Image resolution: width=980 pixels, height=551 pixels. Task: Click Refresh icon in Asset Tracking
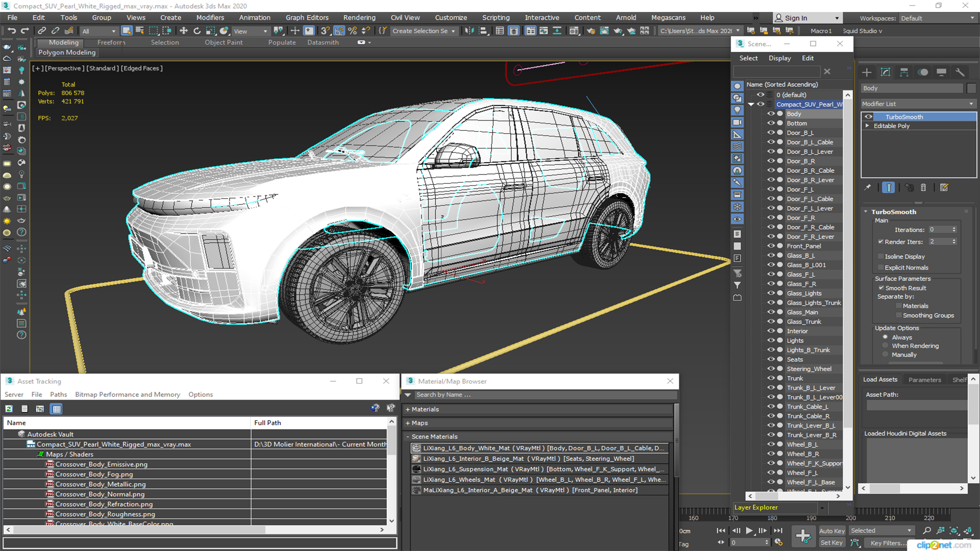click(9, 409)
